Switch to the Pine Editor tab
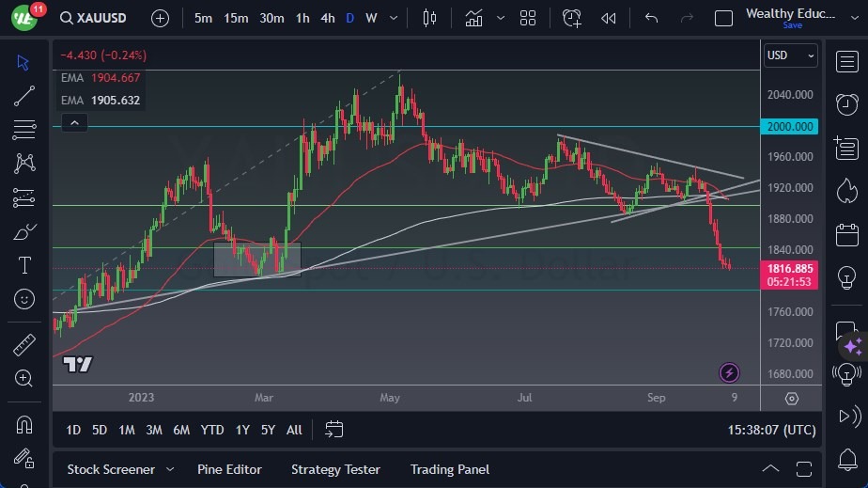Viewport: 868px width, 488px height. pos(229,469)
